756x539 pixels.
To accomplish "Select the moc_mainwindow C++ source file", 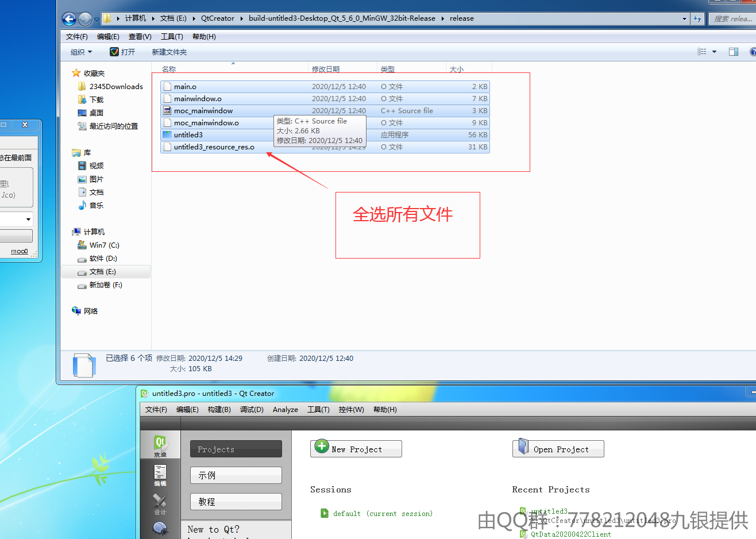I will pyautogui.click(x=325, y=111).
